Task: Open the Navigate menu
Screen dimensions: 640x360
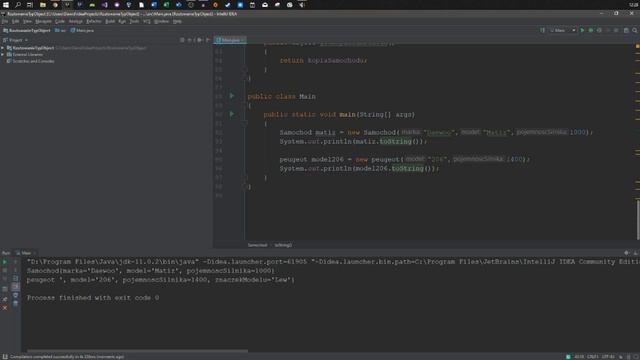Action: (43, 21)
